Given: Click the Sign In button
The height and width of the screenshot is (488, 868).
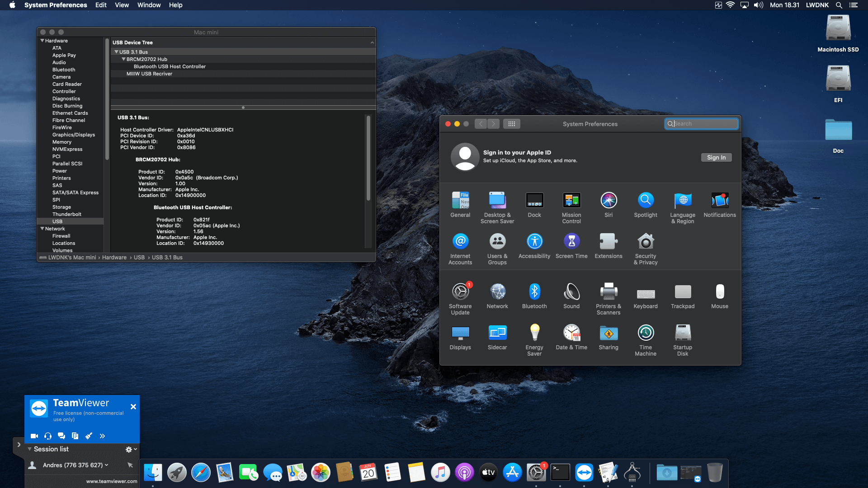Looking at the screenshot, I should (x=716, y=157).
